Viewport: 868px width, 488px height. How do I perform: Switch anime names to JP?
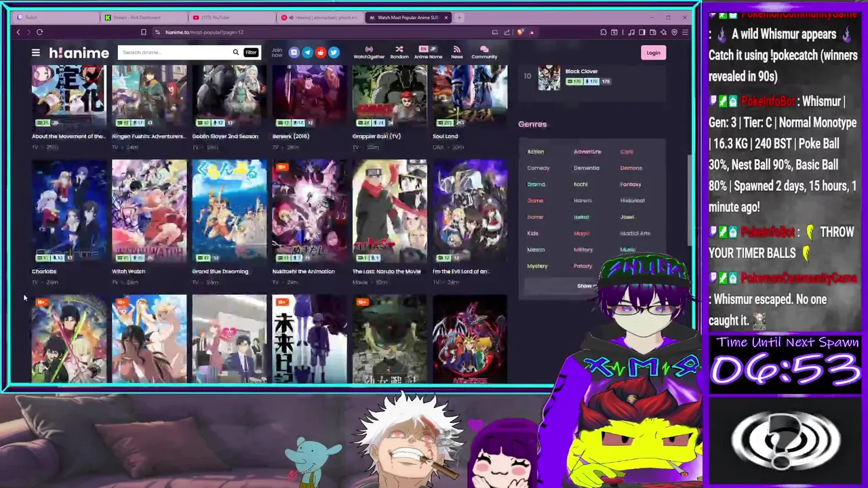(x=431, y=49)
